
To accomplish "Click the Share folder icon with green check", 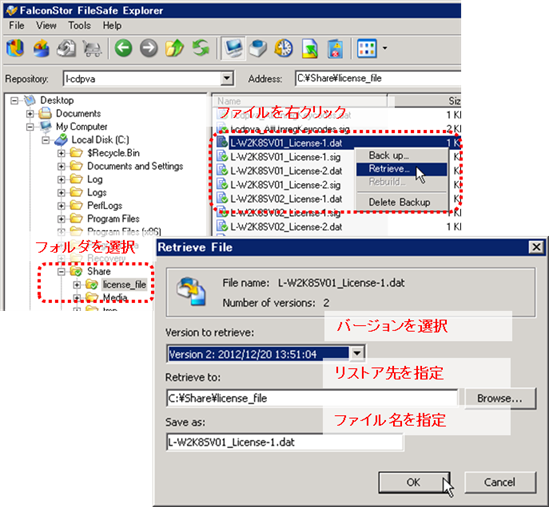I will tap(76, 271).
